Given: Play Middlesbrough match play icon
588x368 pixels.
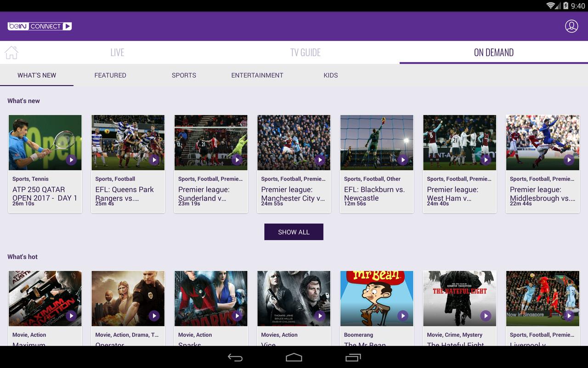Looking at the screenshot, I should 569,160.
